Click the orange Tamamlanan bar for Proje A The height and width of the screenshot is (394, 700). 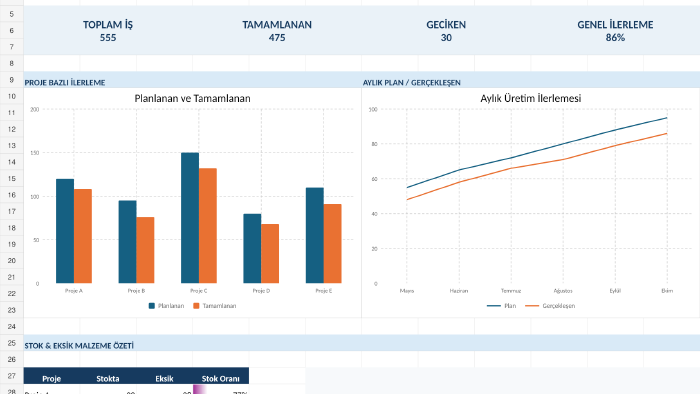(83, 236)
